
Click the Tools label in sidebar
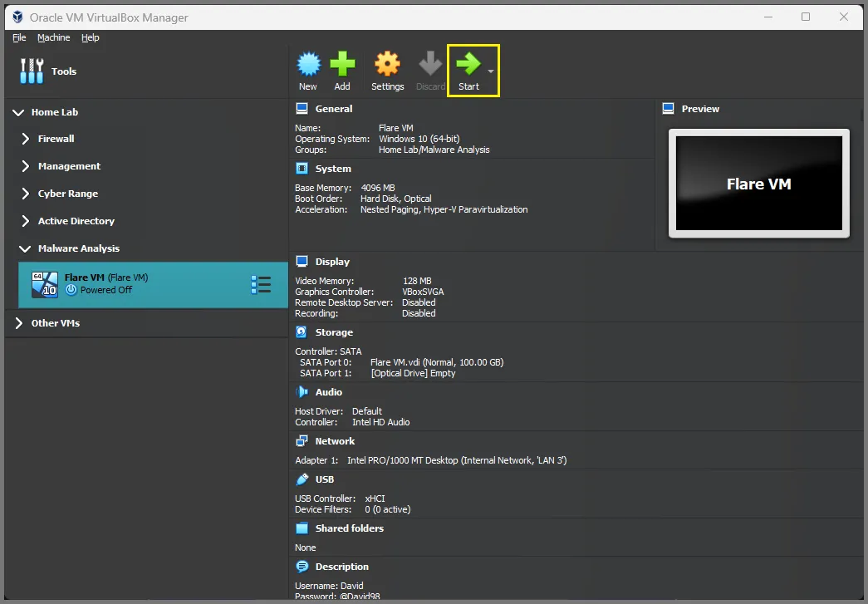(x=64, y=71)
